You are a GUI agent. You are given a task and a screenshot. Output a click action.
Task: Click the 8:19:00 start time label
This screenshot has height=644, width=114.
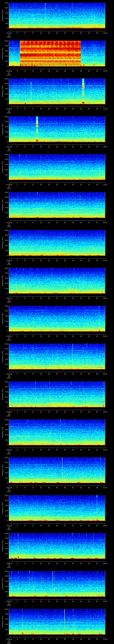(9, 223)
